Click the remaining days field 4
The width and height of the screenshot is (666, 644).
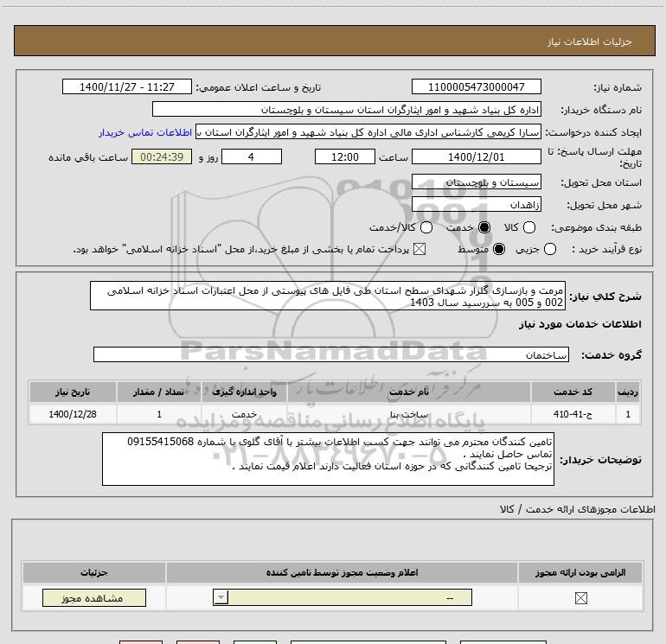click(x=252, y=156)
